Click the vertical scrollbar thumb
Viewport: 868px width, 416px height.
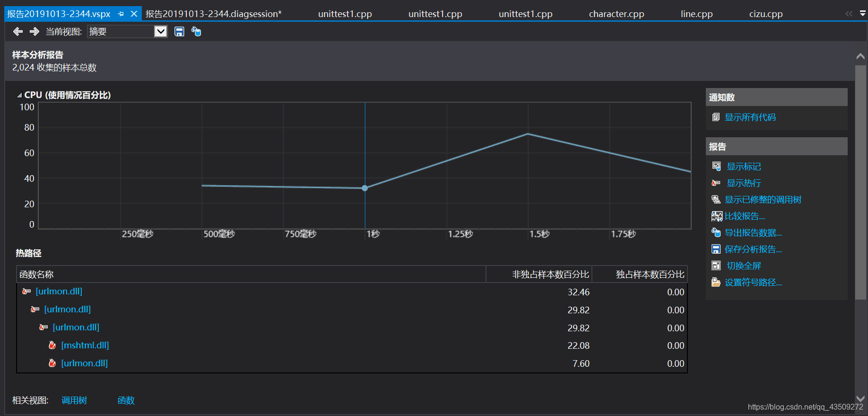[x=860, y=182]
